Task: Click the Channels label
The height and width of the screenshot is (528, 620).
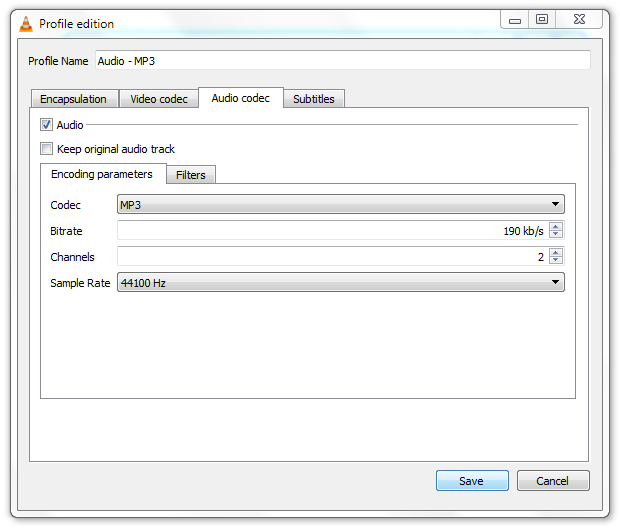Action: pyautogui.click(x=72, y=257)
